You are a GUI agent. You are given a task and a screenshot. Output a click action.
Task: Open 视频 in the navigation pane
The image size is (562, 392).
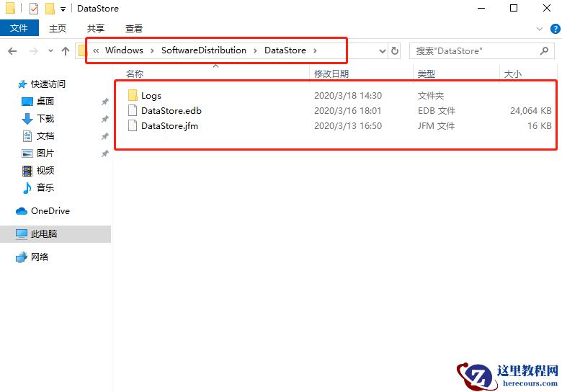(x=45, y=171)
